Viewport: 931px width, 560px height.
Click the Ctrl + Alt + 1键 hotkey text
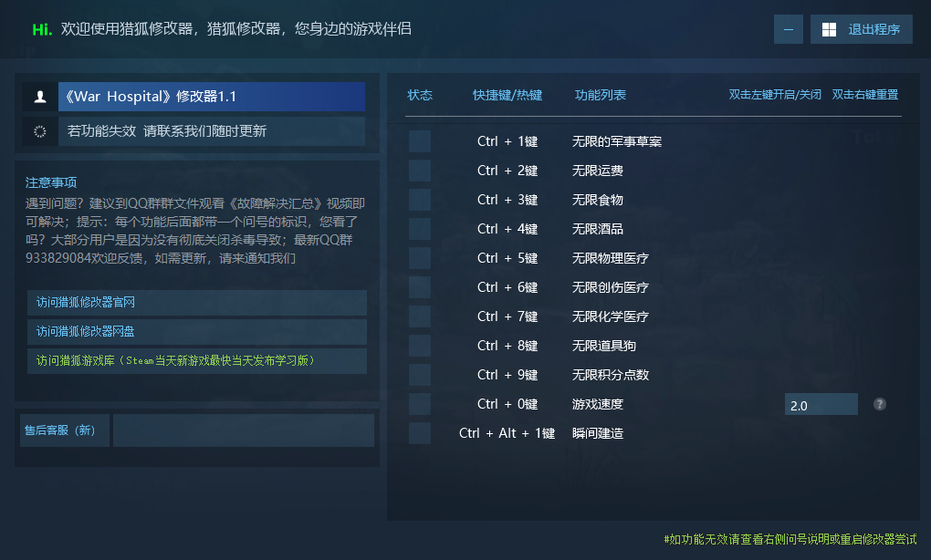(507, 433)
